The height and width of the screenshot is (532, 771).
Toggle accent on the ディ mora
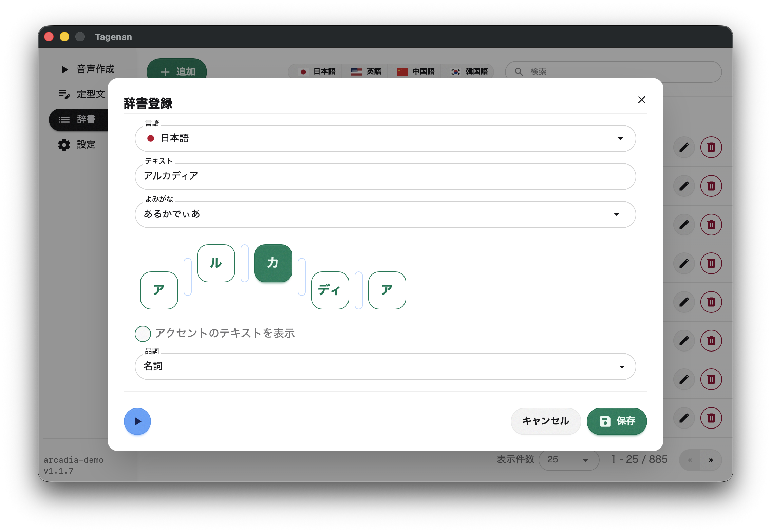(x=330, y=290)
